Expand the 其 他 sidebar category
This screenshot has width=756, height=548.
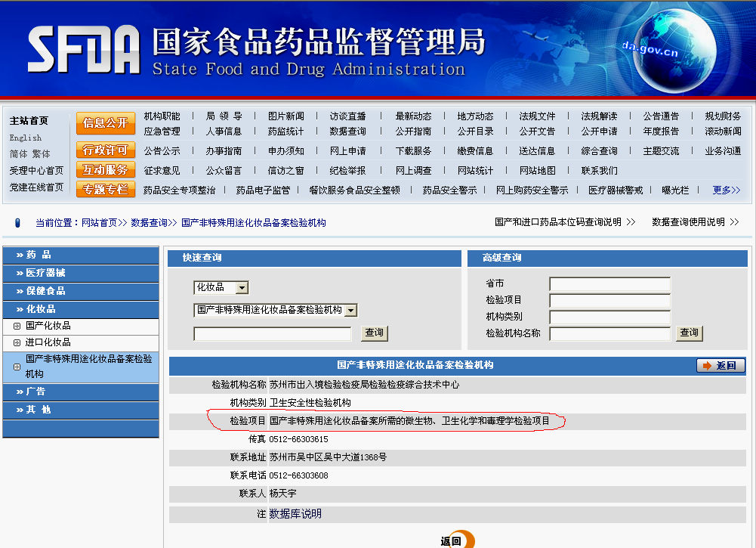pyautogui.click(x=81, y=410)
